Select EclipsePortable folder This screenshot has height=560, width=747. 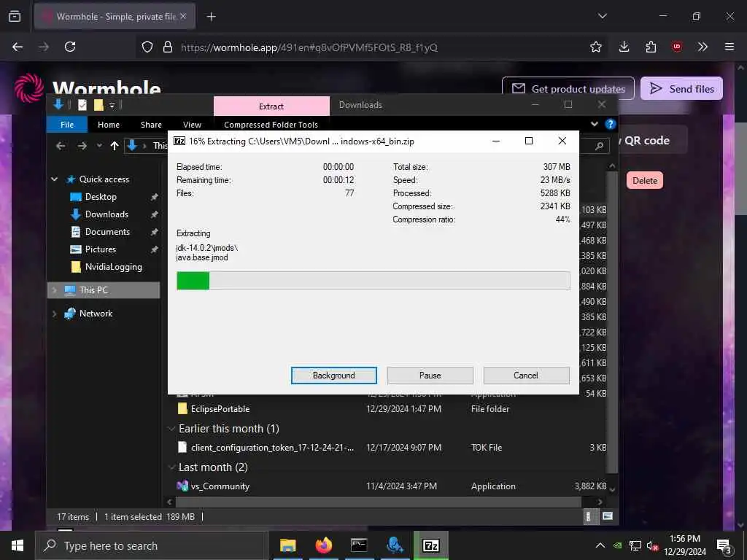(220, 408)
